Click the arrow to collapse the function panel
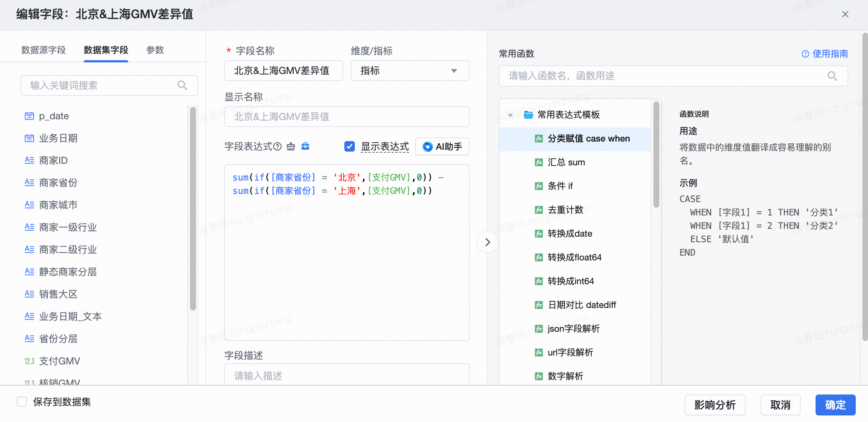Screen dimensions: 868x422 [x=488, y=242]
